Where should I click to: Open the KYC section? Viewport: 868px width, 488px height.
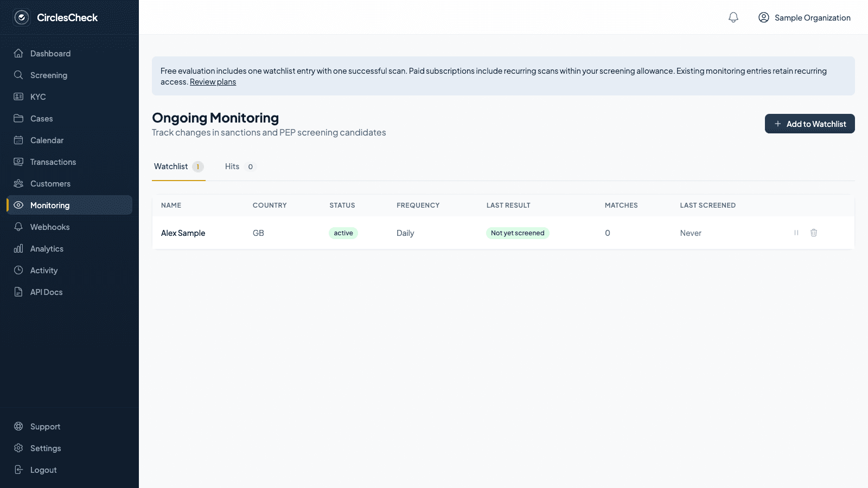(69, 97)
